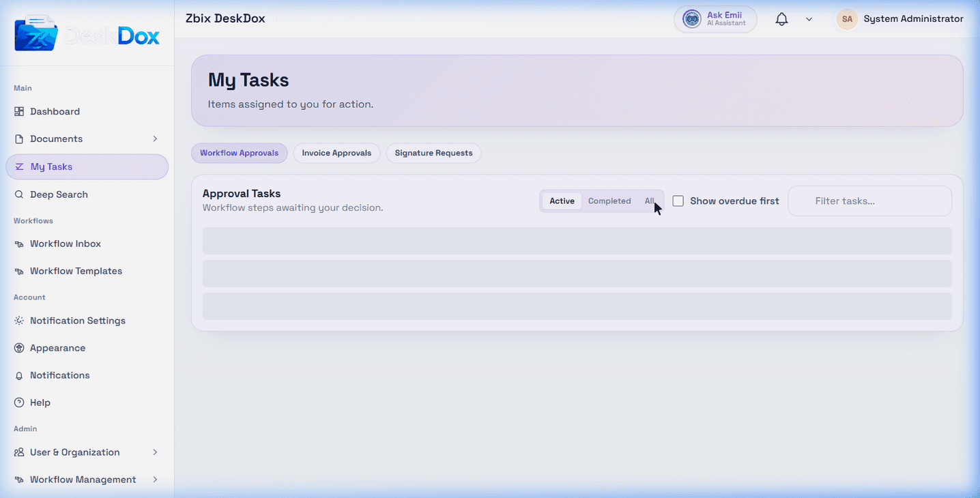Switch to Invoice Approvals tab
Screen dimensions: 980x498
[336, 153]
